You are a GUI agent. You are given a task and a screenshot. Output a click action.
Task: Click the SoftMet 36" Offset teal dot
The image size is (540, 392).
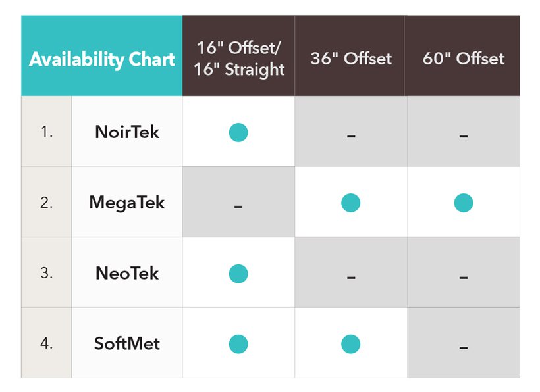click(x=350, y=344)
